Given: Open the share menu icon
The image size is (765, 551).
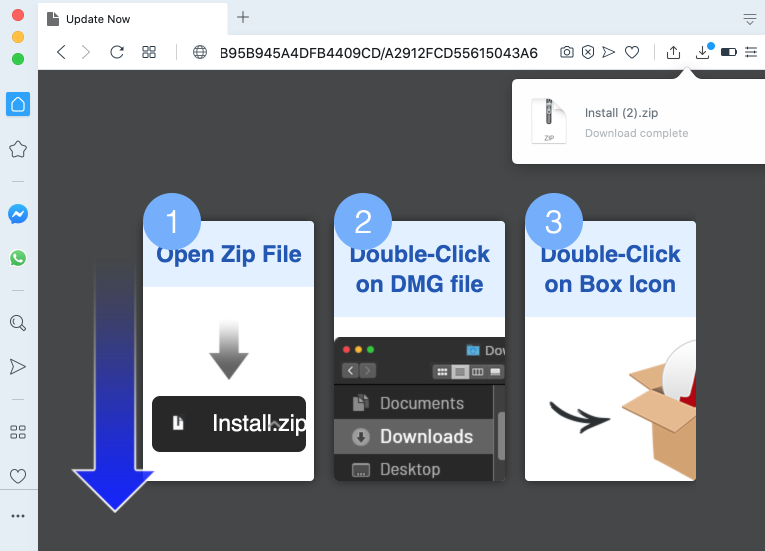Looking at the screenshot, I should tap(673, 52).
